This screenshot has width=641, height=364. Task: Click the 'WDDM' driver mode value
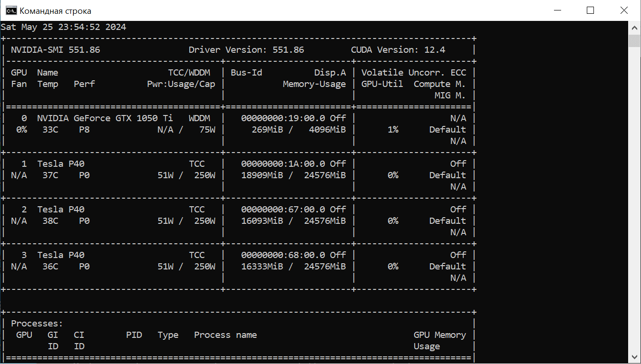[199, 118]
